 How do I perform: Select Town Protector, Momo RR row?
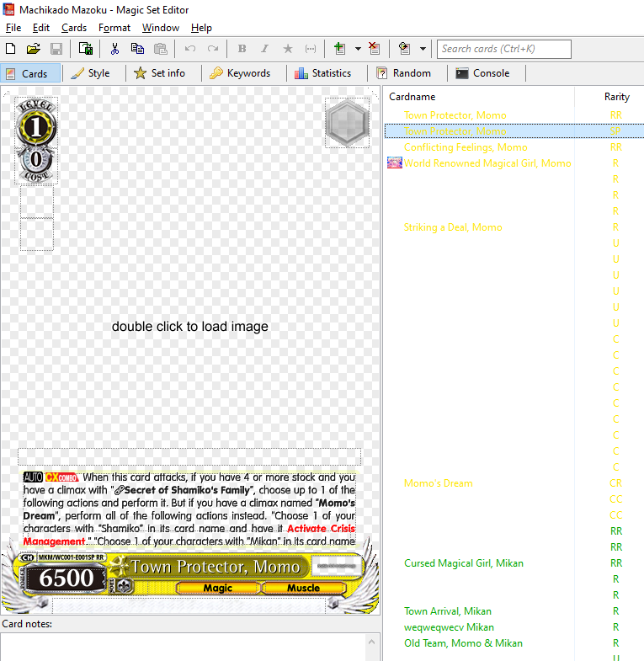(x=514, y=115)
